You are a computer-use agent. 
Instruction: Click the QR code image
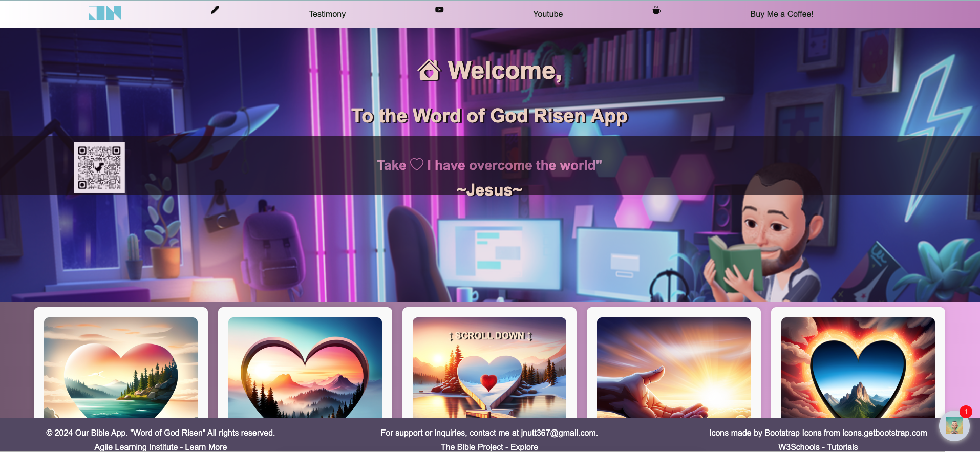tap(99, 168)
